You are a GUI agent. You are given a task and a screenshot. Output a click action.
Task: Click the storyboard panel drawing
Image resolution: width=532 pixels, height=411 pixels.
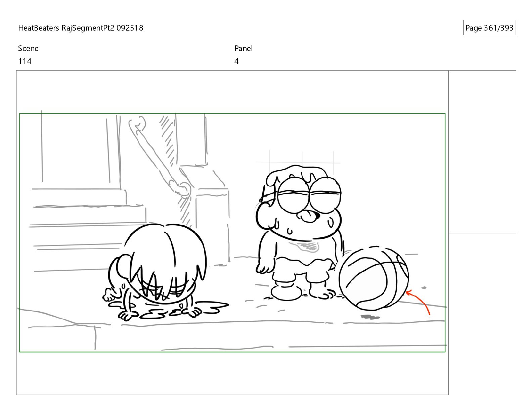[232, 233]
